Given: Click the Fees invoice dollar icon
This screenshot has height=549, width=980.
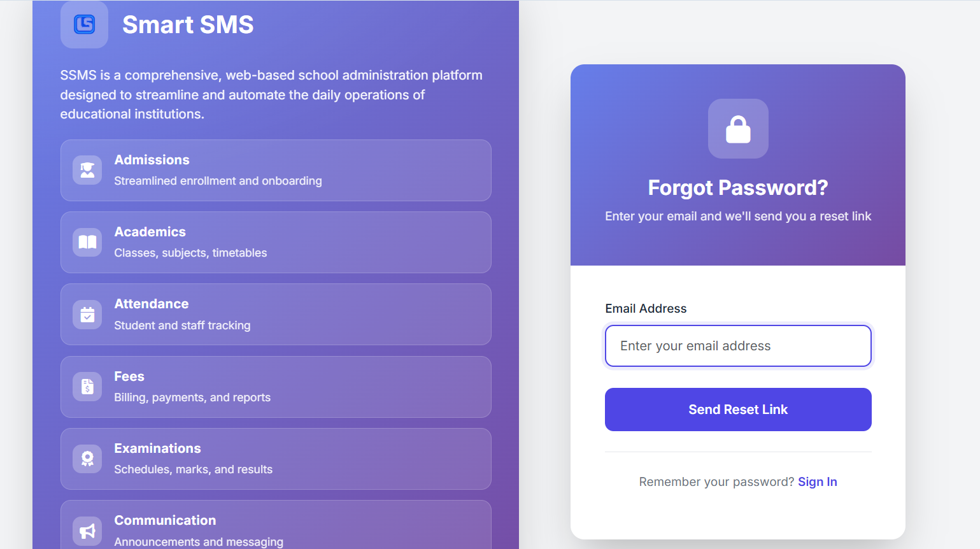Looking at the screenshot, I should 87,387.
